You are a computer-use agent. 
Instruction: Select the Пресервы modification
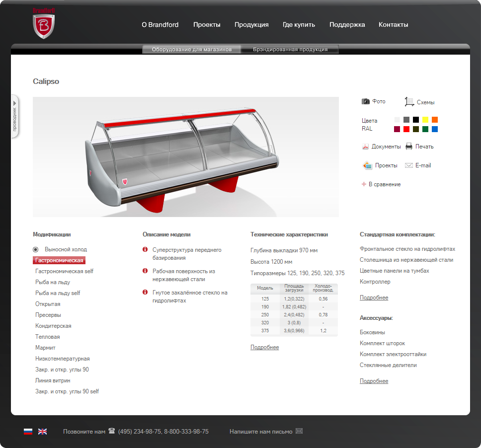pyautogui.click(x=48, y=315)
